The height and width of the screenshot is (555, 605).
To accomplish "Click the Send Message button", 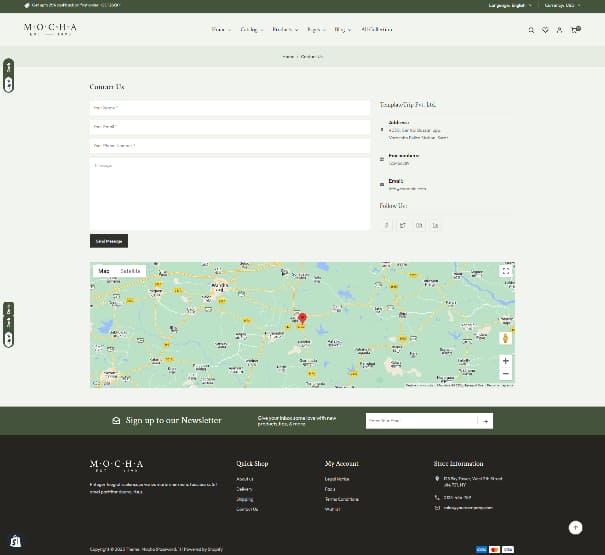I will (x=109, y=241).
